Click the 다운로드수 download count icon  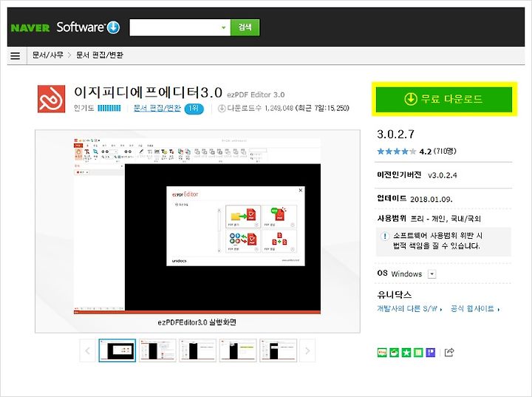click(x=222, y=109)
